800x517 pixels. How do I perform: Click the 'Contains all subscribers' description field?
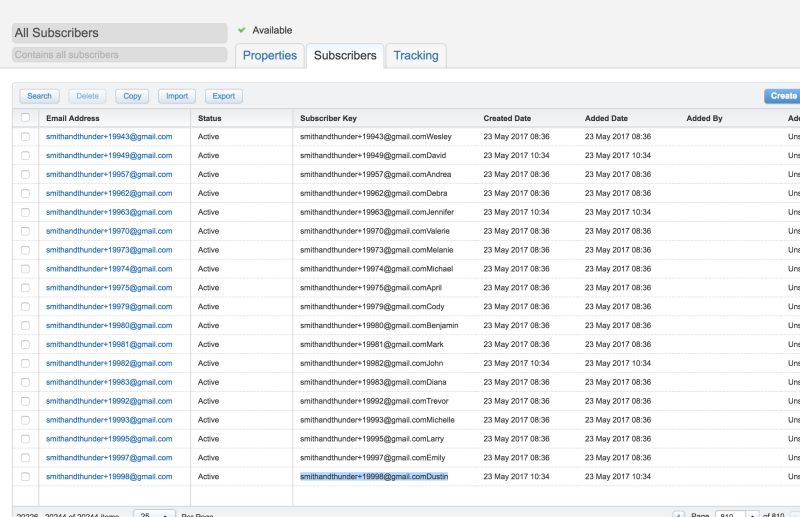[119, 55]
